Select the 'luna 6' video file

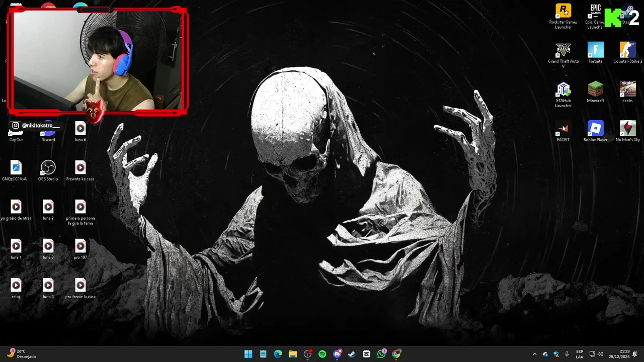tap(80, 131)
